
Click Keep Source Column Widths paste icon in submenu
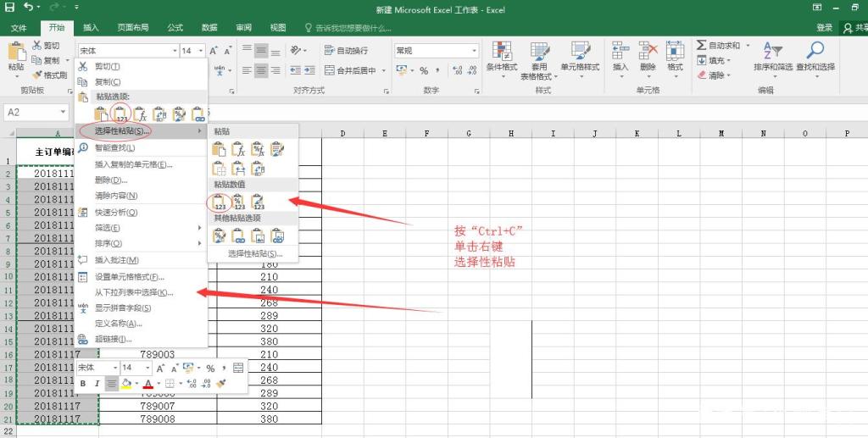pyautogui.click(x=238, y=168)
